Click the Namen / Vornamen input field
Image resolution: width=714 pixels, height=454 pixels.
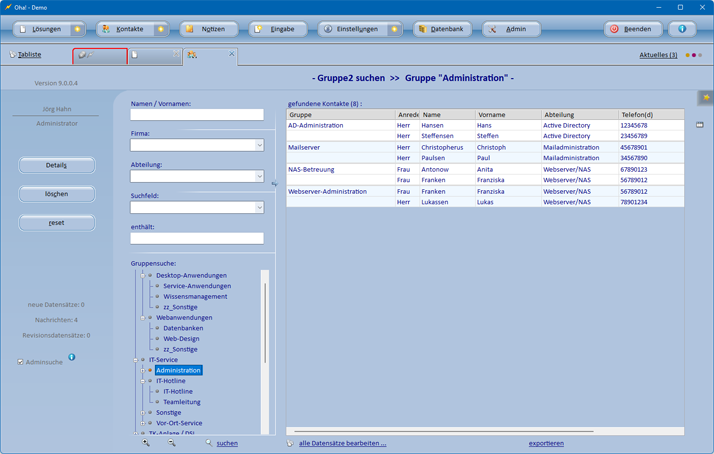point(197,114)
